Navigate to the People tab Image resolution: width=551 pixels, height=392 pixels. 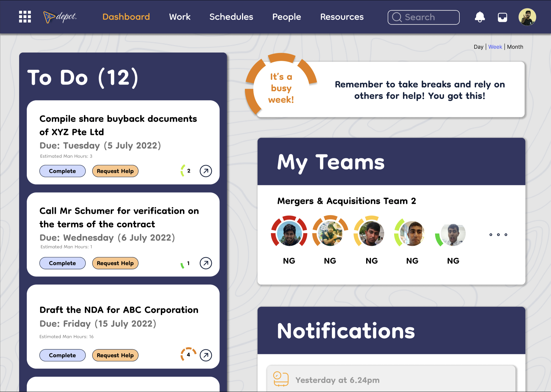(x=286, y=17)
